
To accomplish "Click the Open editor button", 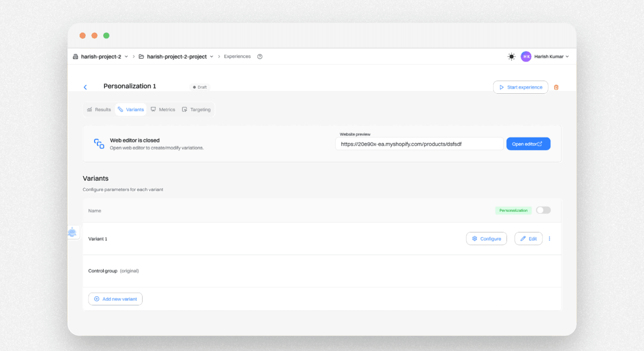I will click(x=528, y=144).
